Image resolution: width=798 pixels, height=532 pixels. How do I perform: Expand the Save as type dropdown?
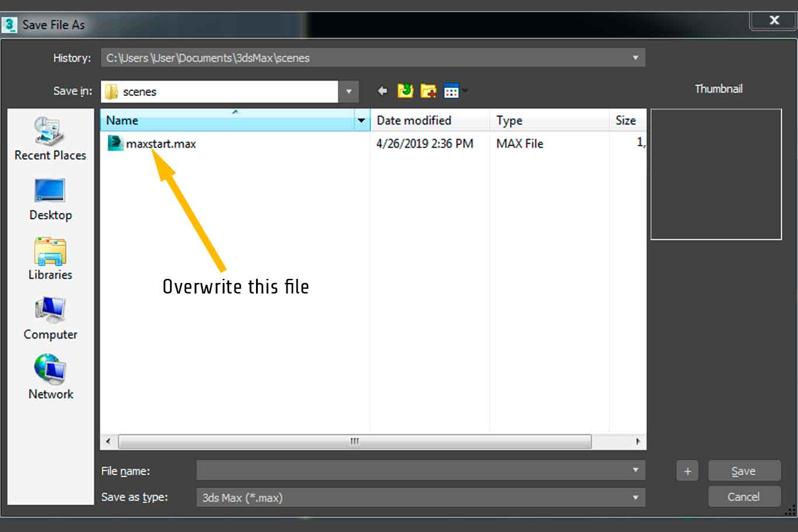pos(635,498)
